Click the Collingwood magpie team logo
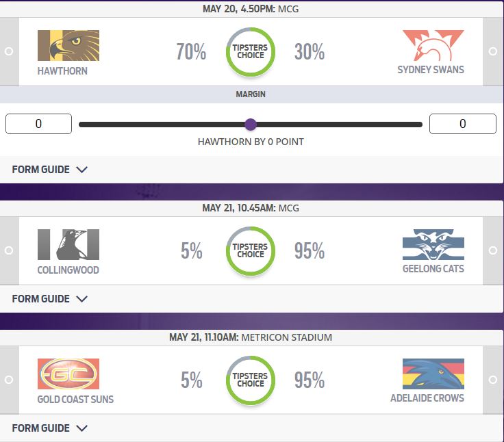 coord(68,244)
